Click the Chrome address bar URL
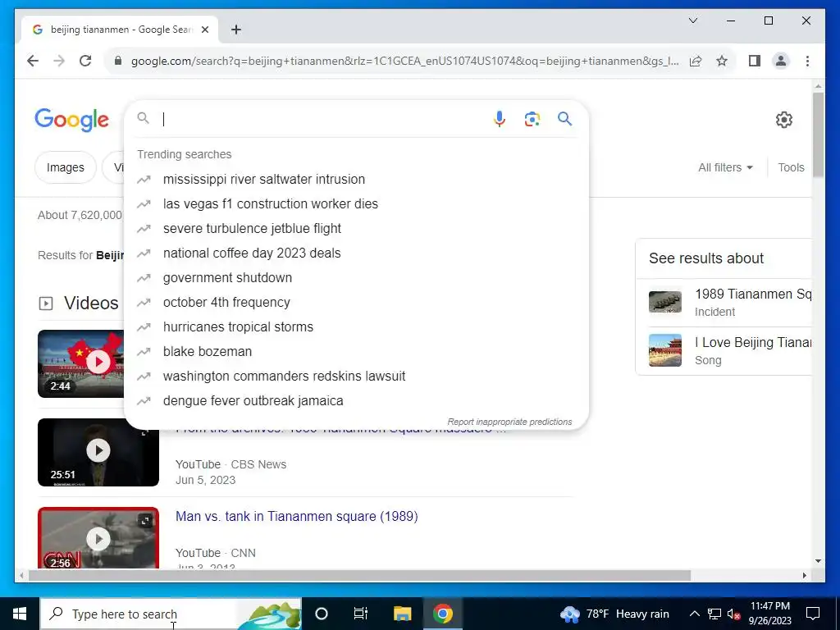This screenshot has height=630, width=840. [405, 61]
